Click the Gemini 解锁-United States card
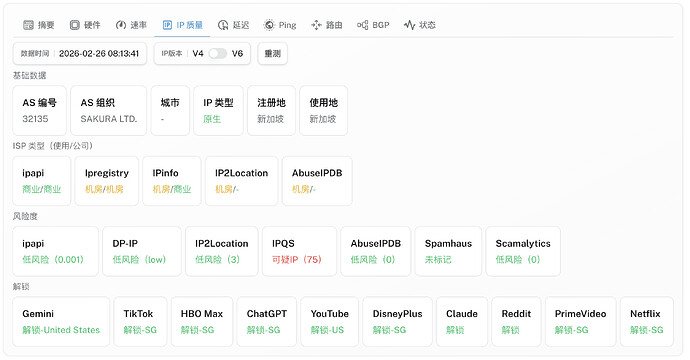 61,322
